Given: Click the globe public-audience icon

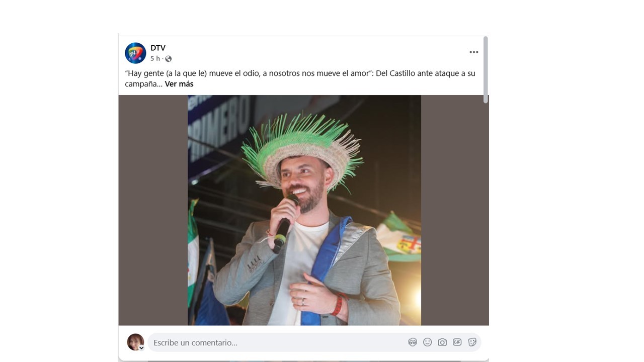Looking at the screenshot, I should point(168,59).
